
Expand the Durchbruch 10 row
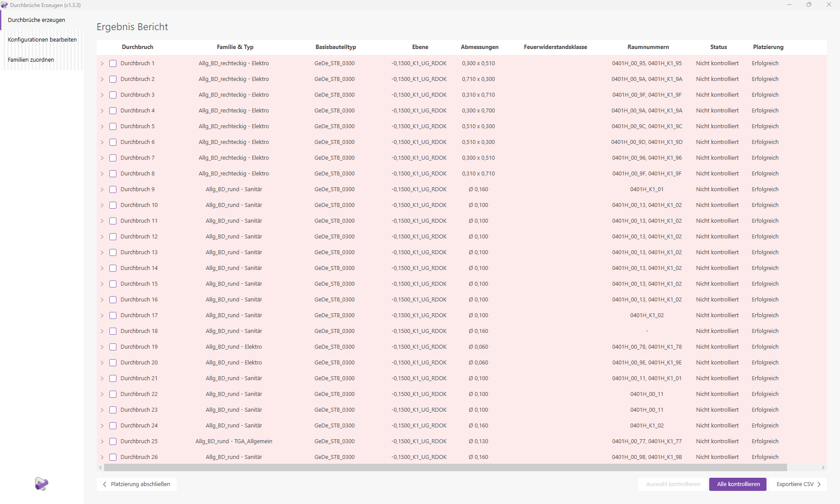point(102,205)
